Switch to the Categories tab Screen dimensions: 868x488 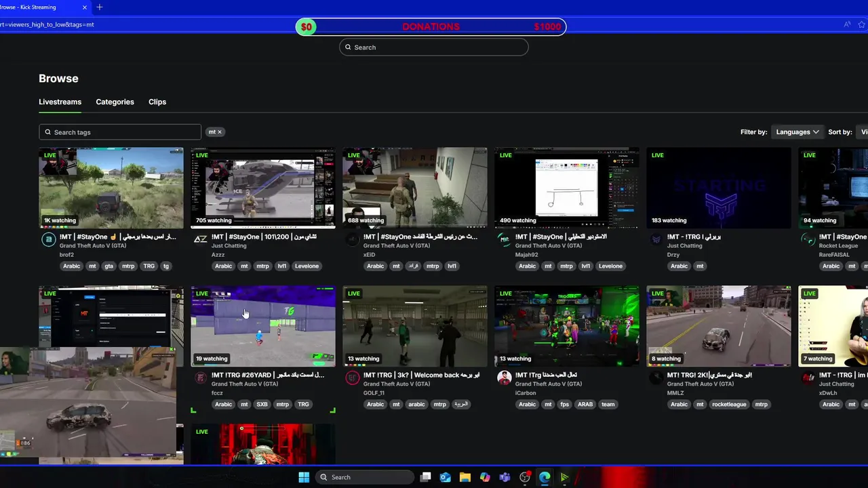point(115,102)
